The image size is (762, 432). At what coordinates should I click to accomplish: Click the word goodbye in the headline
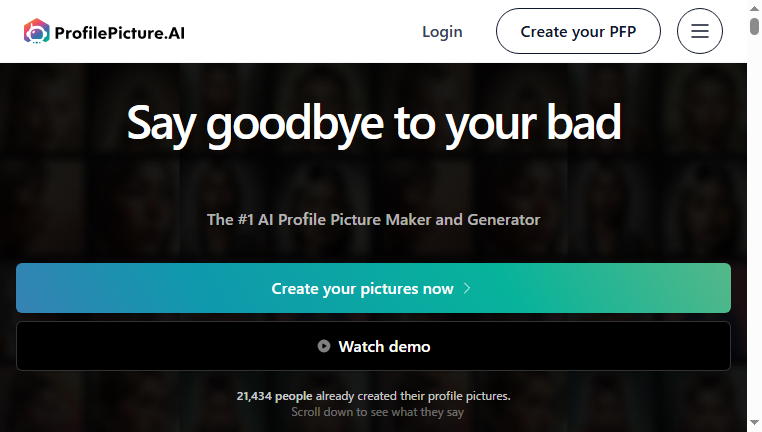[x=295, y=125]
